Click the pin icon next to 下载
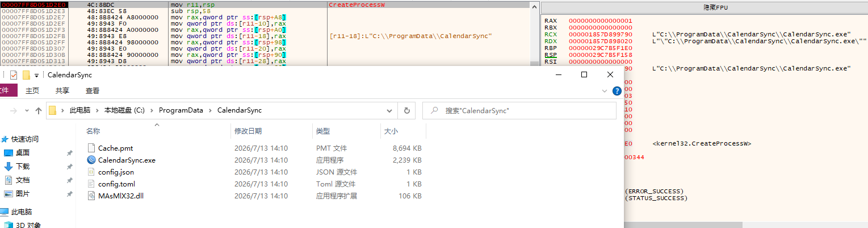 tap(69, 167)
